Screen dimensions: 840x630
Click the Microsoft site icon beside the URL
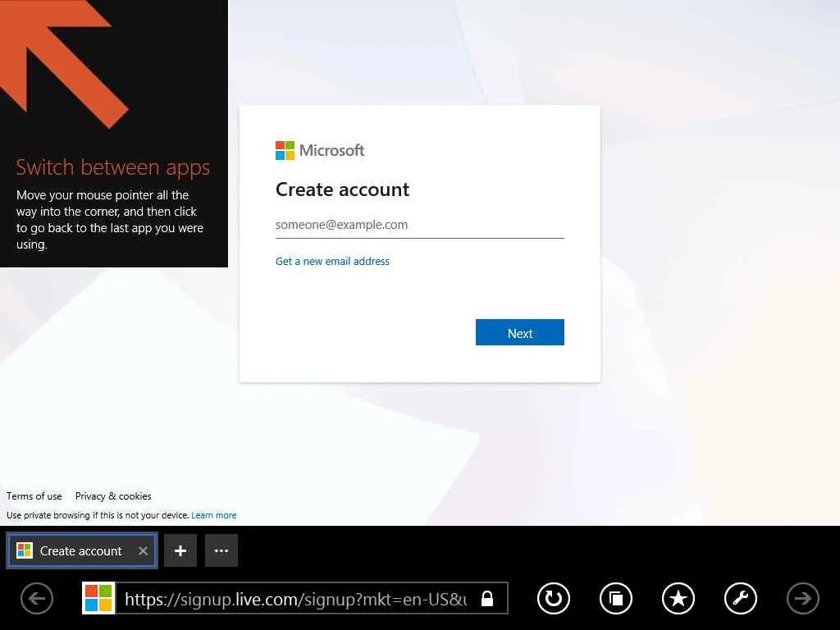click(98, 598)
